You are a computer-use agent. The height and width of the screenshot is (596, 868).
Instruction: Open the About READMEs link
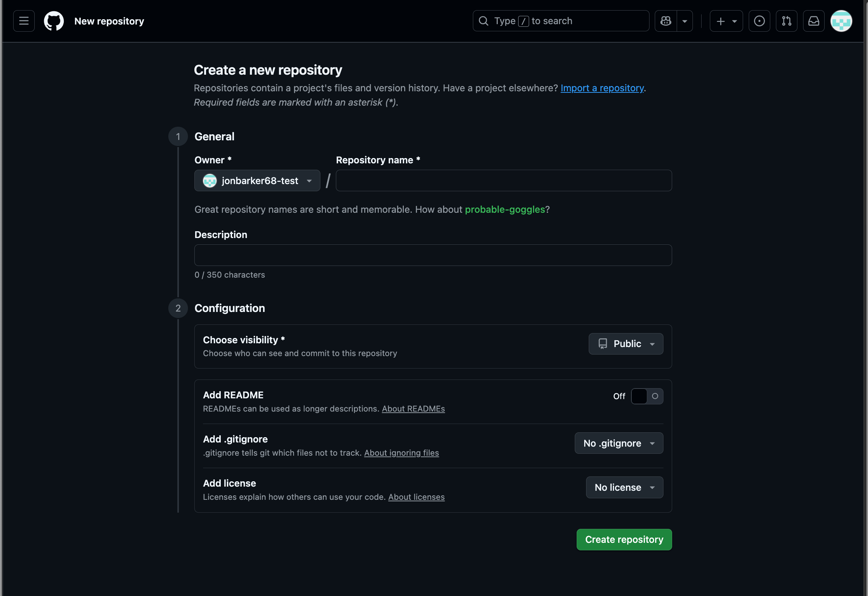click(413, 409)
